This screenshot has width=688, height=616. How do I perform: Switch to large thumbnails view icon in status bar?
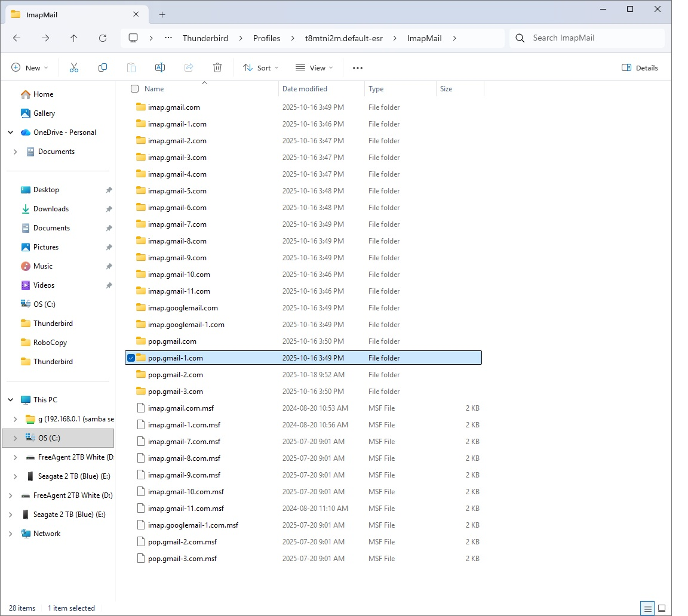click(x=662, y=608)
